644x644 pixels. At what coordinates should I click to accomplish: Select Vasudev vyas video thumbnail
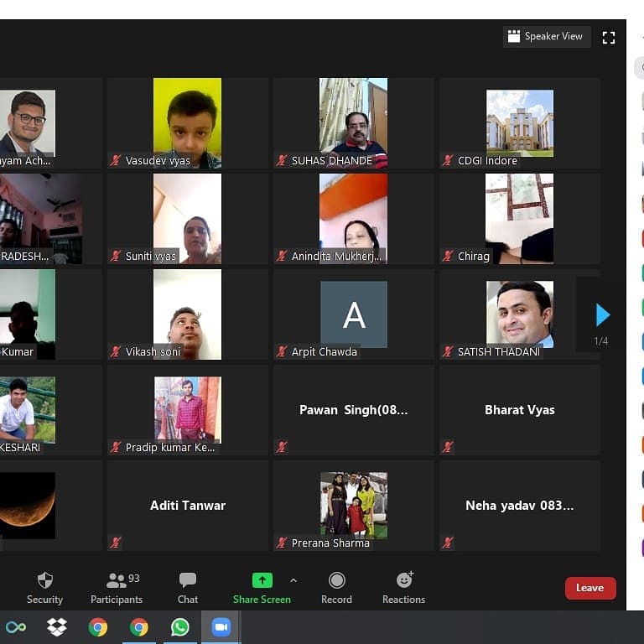(187, 123)
